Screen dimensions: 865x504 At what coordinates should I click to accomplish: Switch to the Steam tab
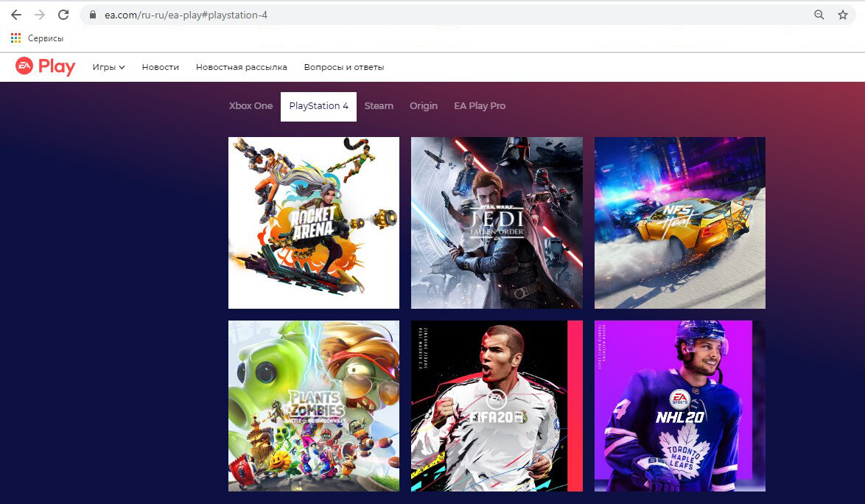(x=379, y=106)
